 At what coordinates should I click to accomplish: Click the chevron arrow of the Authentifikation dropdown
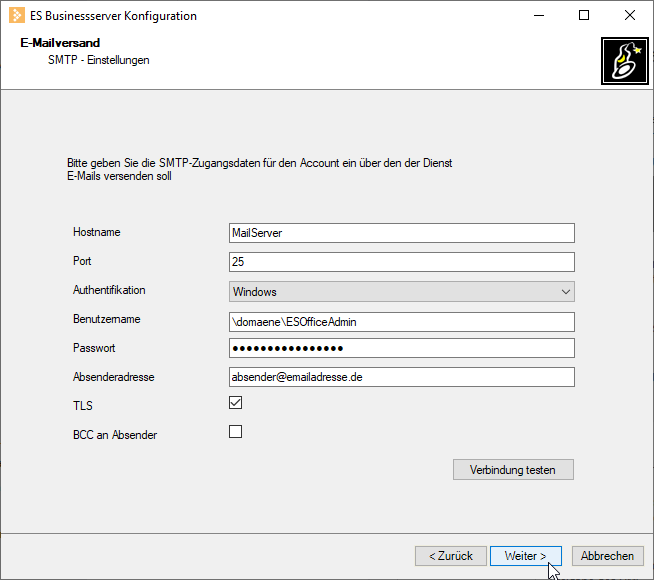pos(566,291)
